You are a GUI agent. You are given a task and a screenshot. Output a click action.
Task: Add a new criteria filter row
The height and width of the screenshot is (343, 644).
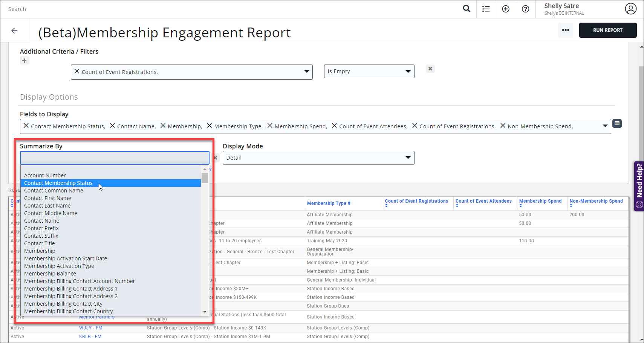[x=24, y=61]
